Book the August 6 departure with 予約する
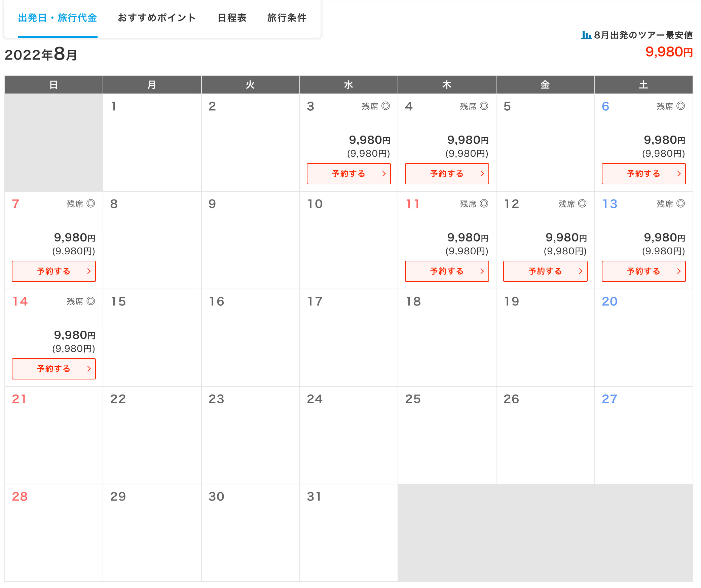This screenshot has height=588, width=701. coord(643,174)
